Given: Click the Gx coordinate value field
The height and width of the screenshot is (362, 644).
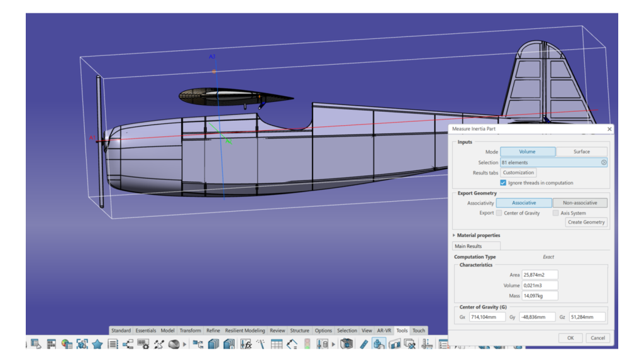Looking at the screenshot, I should point(487,317).
